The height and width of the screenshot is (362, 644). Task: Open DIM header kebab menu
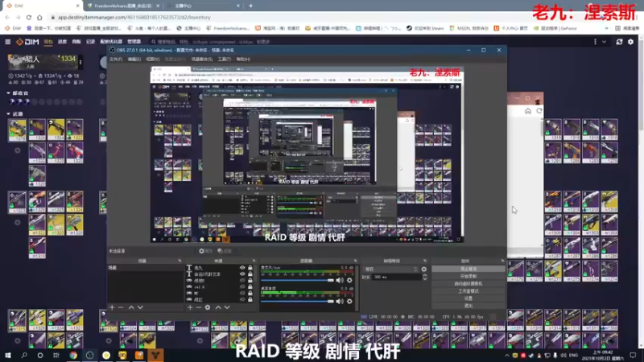595,42
